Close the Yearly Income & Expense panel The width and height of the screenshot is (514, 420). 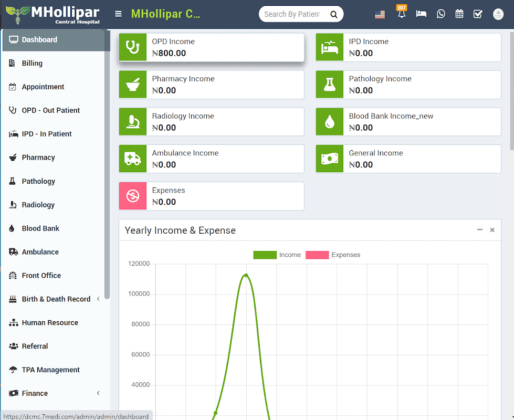(x=492, y=230)
